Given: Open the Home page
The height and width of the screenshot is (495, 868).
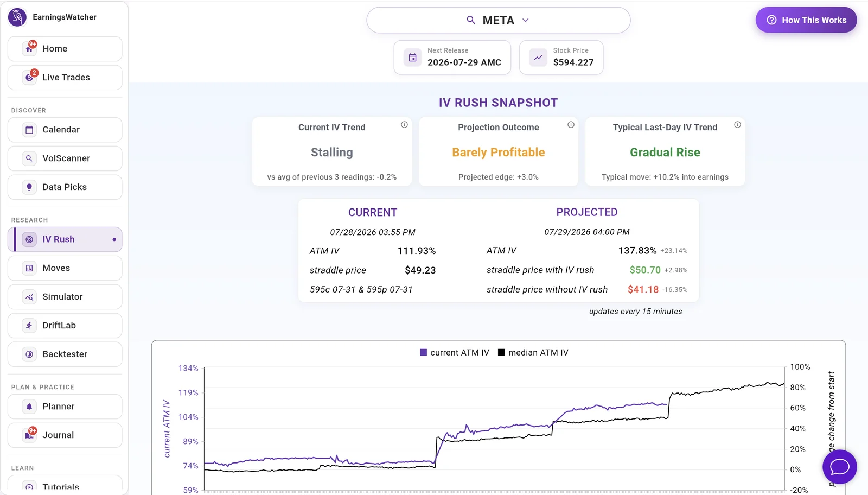Looking at the screenshot, I should point(65,49).
